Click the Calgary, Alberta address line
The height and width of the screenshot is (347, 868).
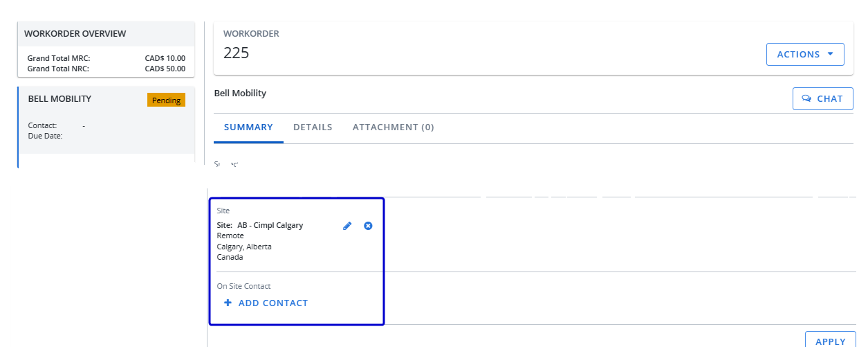click(244, 247)
